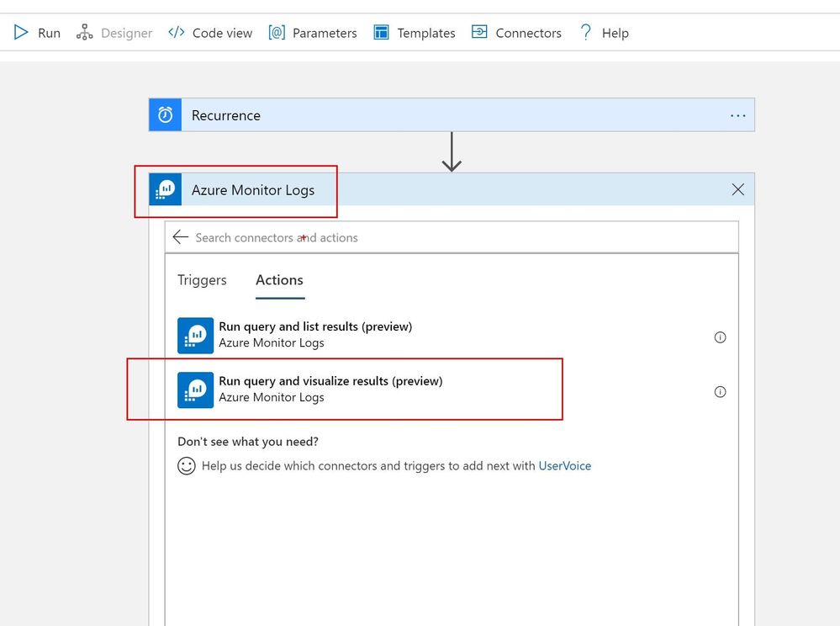The height and width of the screenshot is (626, 840).
Task: Click the Recurrence trigger title
Action: [226, 115]
